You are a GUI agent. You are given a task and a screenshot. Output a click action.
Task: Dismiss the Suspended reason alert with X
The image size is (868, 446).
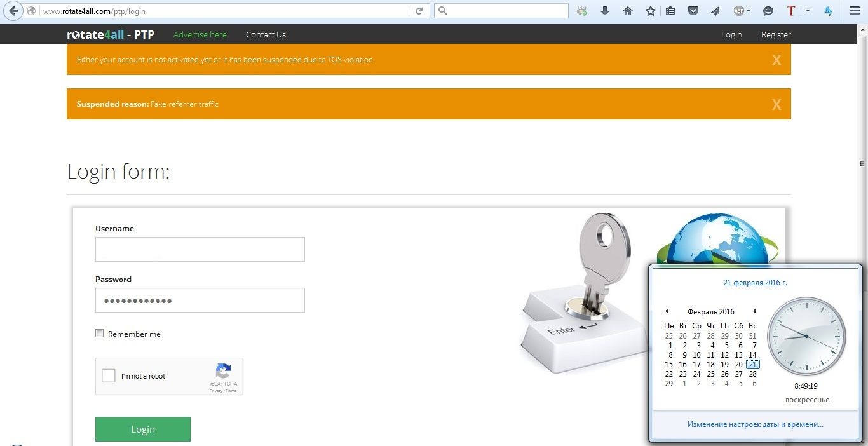[776, 105]
